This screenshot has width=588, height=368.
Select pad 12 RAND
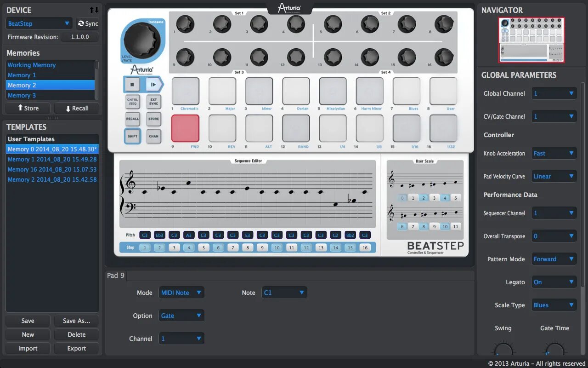click(x=296, y=128)
